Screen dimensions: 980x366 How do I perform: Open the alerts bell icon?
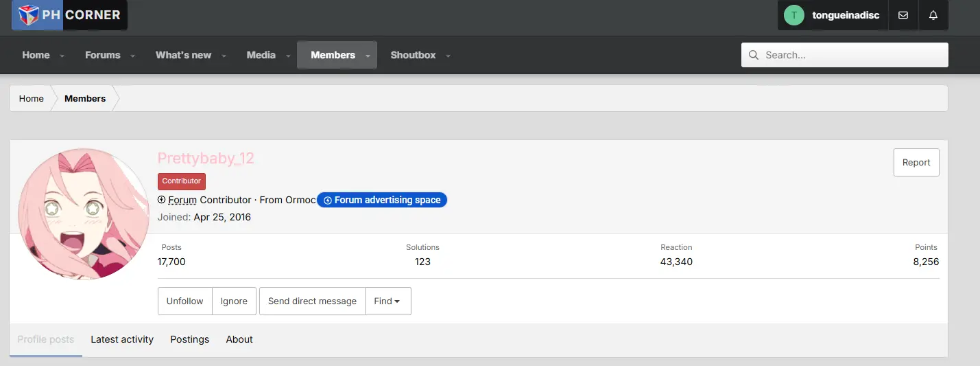click(933, 15)
